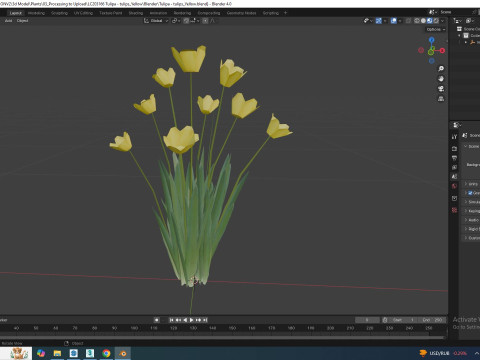Expand the armature object in outliner
This screenshot has height=360, width=480.
point(466,42)
